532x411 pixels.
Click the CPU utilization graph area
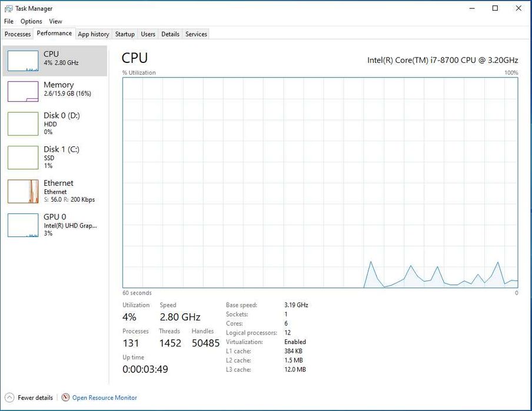click(x=320, y=182)
